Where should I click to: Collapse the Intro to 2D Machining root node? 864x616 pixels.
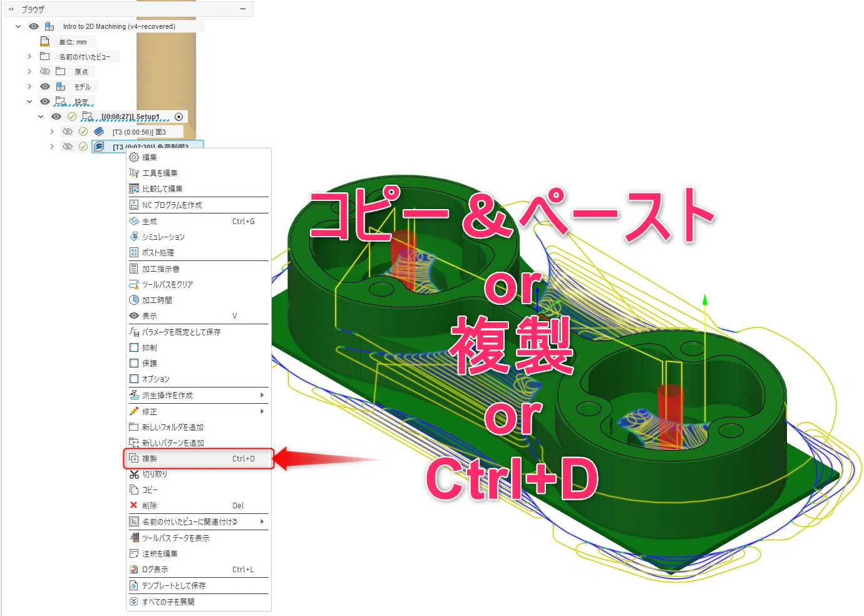[18, 26]
